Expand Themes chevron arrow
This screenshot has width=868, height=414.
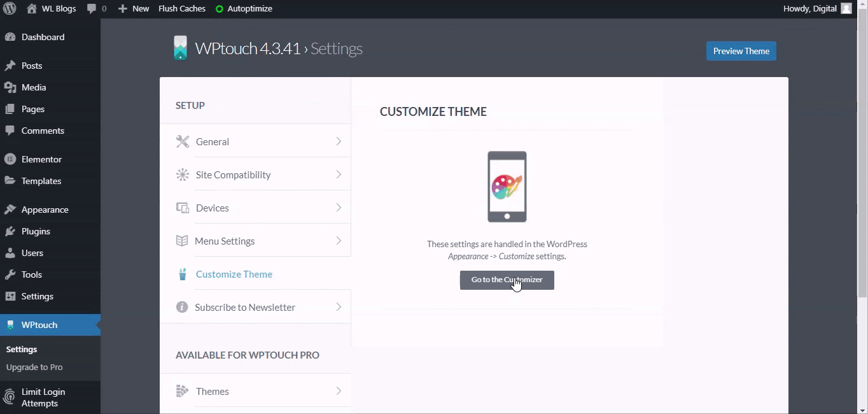(339, 391)
